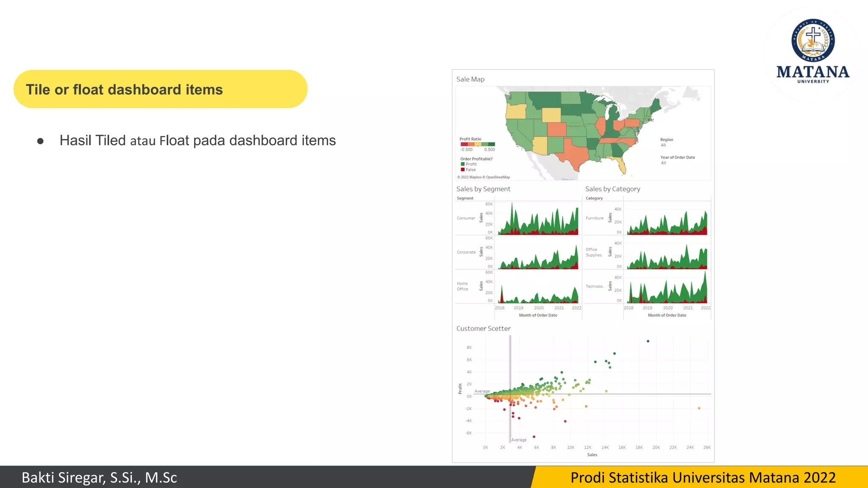
Task: Click the yellow Tile or float heading
Action: coord(124,89)
